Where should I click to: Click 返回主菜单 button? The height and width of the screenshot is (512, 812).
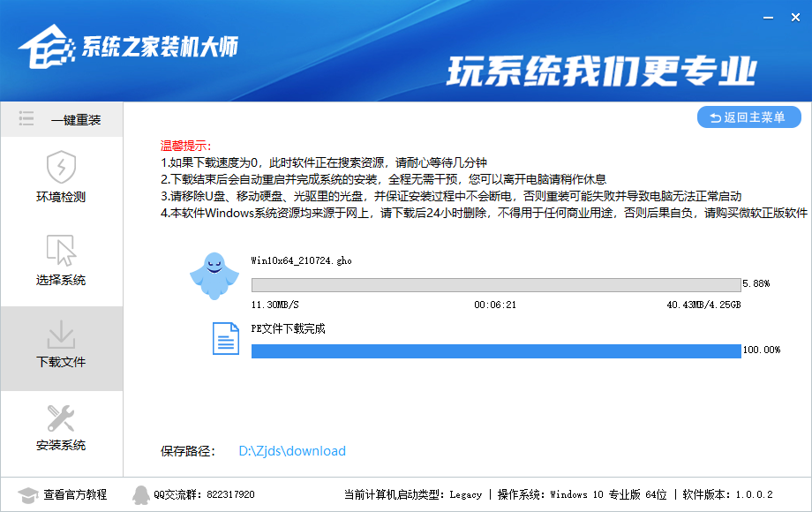pyautogui.click(x=748, y=117)
